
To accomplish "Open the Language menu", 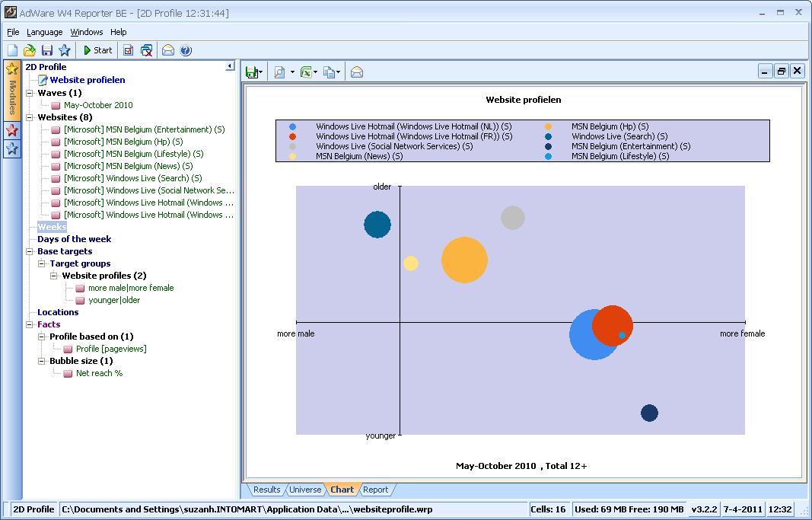I will (x=45, y=32).
